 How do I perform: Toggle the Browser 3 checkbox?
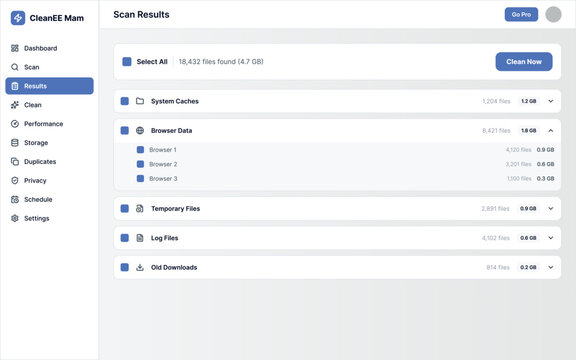[140, 179]
